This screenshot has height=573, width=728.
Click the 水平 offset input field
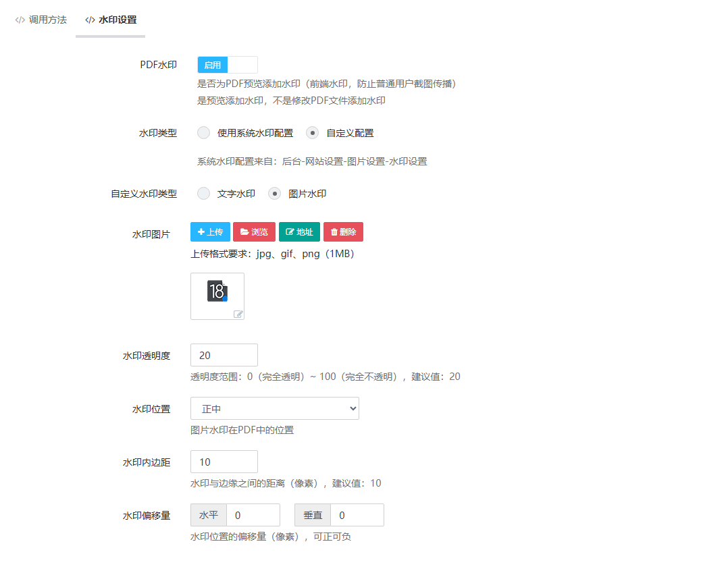click(253, 516)
